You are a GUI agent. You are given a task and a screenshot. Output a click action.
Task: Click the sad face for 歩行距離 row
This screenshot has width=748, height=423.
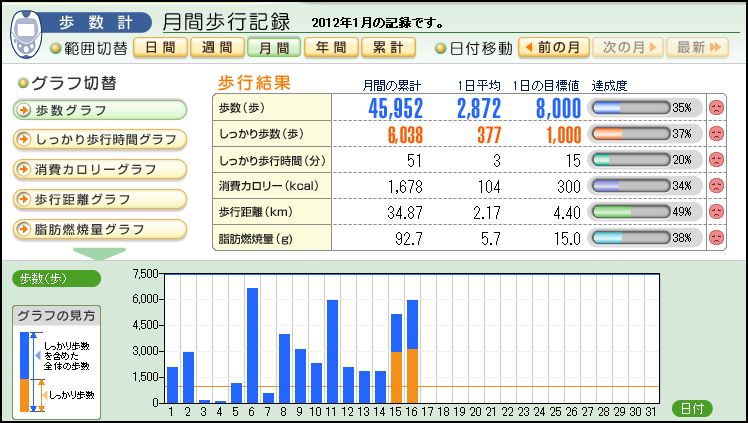point(716,211)
